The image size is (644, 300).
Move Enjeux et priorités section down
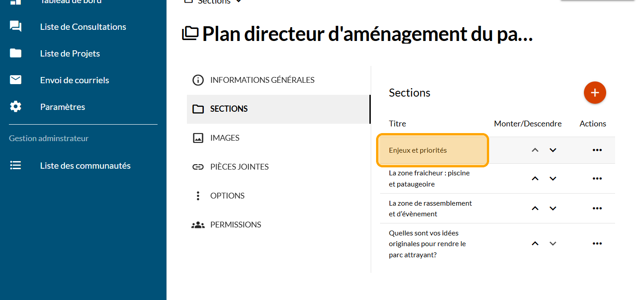click(x=553, y=150)
